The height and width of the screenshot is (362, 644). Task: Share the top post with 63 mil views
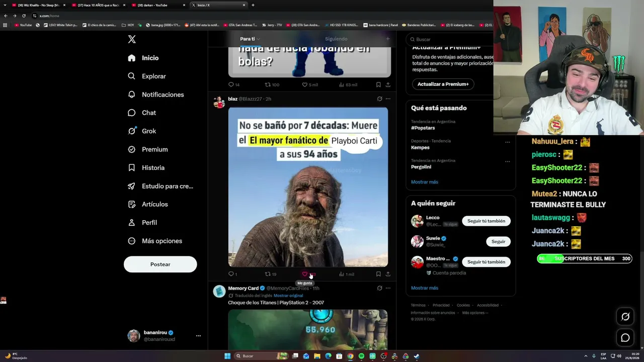coord(388,84)
